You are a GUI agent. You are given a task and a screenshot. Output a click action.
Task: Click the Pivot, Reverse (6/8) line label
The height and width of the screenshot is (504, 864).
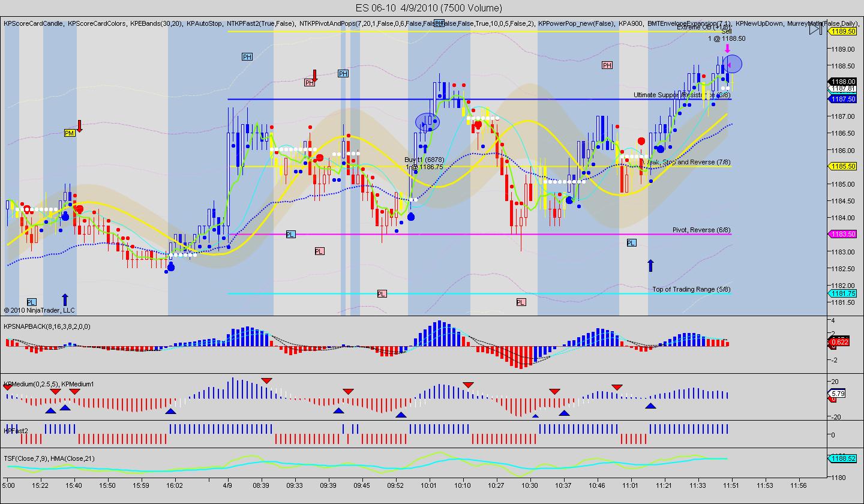coord(701,230)
